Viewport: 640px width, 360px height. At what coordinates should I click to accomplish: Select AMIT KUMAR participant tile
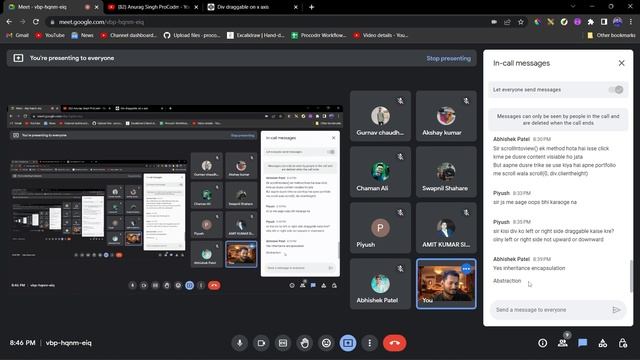[446, 228]
